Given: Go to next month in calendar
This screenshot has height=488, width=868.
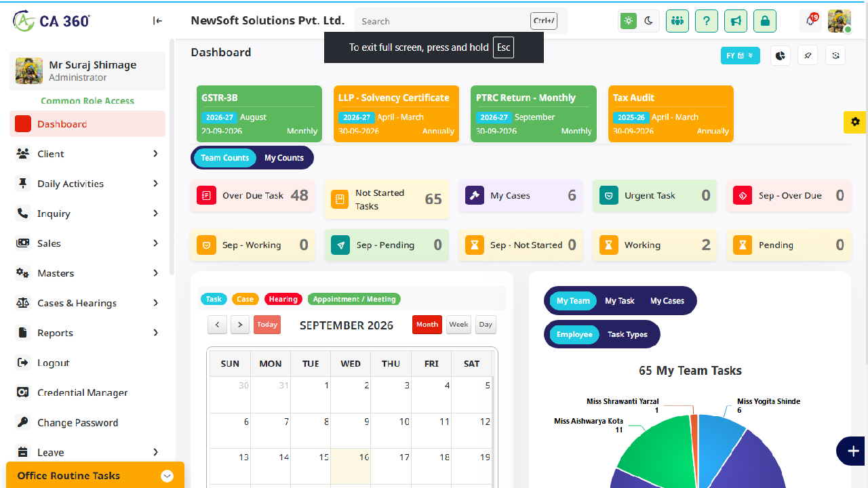Looking at the screenshot, I should click(240, 325).
